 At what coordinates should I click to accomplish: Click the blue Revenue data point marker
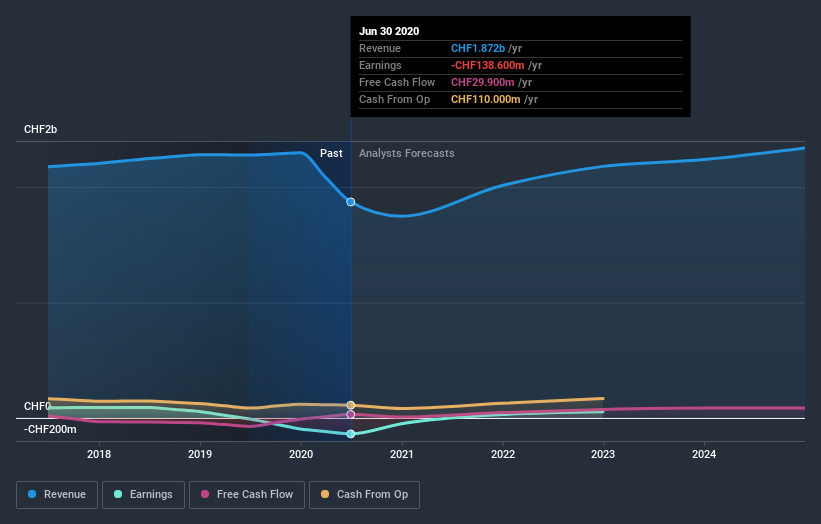(x=351, y=202)
